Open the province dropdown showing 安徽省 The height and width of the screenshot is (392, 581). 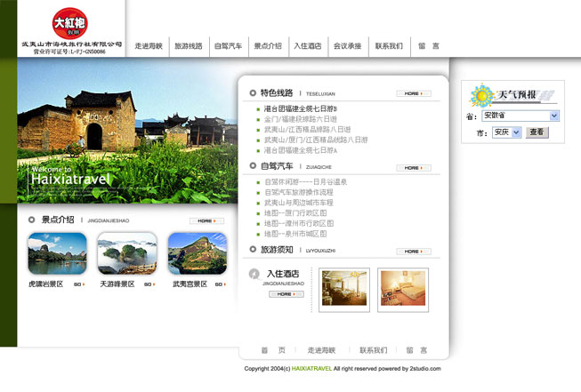coord(520,116)
